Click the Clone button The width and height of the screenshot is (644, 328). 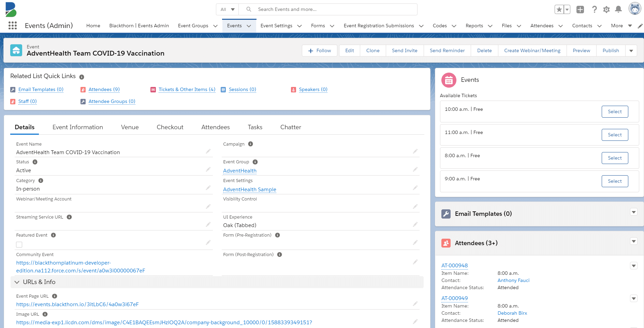(373, 51)
